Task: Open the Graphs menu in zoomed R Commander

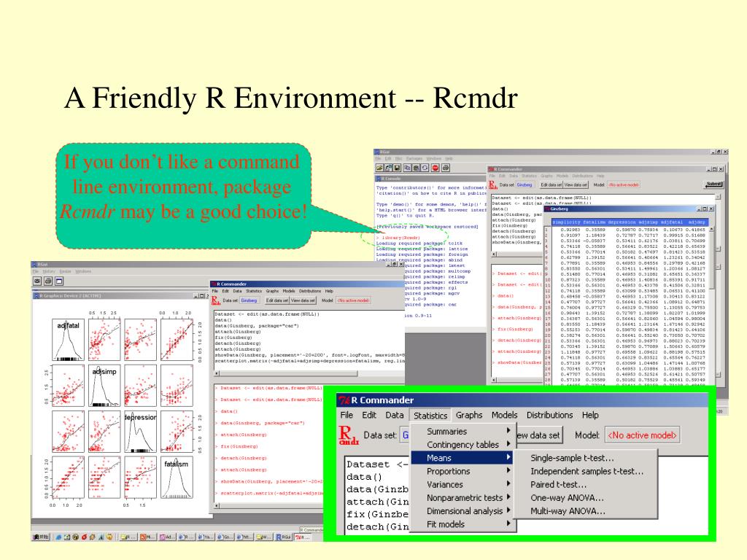Action: tap(469, 415)
